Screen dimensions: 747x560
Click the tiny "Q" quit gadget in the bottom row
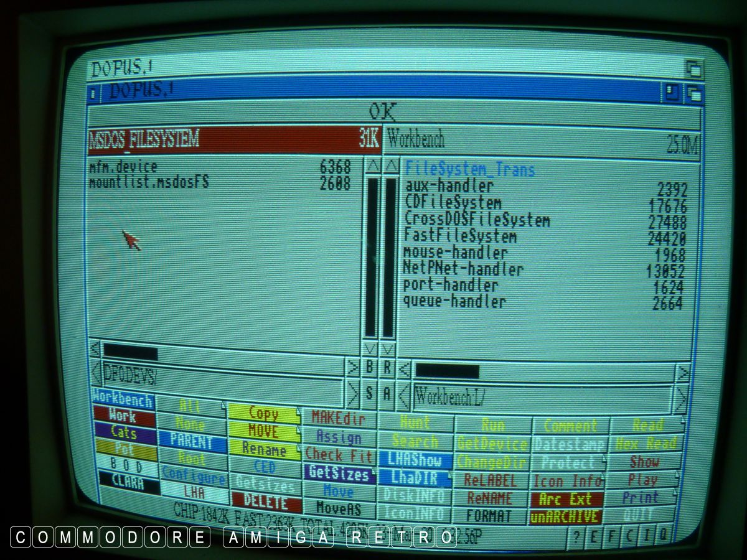pyautogui.click(x=664, y=534)
